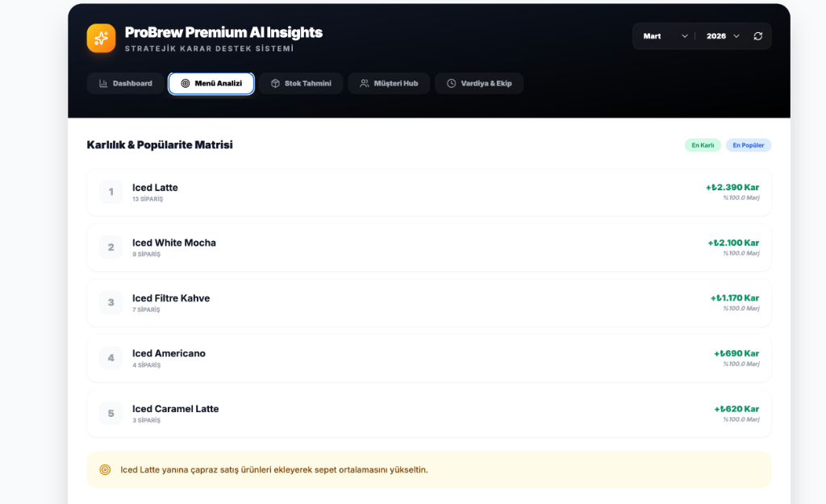Open the Vardiya & Ekip tab
The image size is (826, 504).
tap(479, 84)
